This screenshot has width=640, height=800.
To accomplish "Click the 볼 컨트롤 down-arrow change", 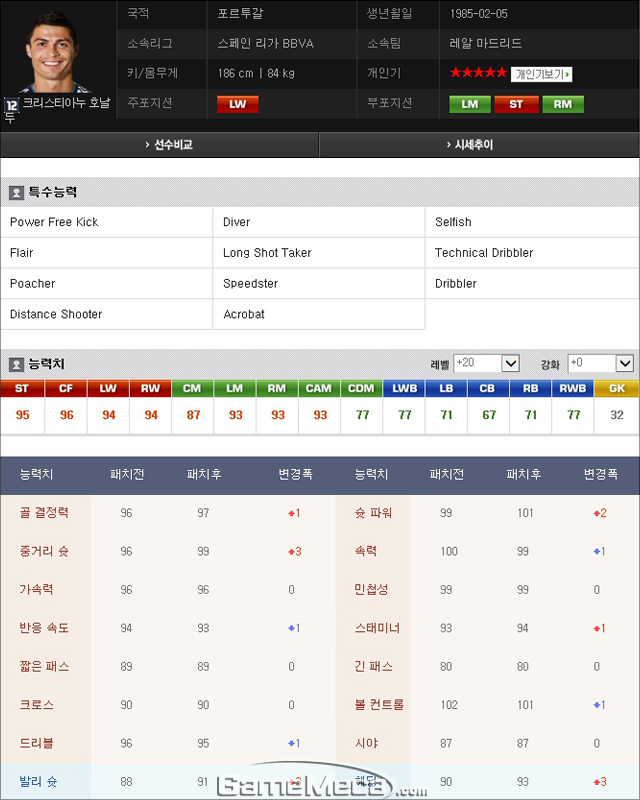I will (x=599, y=705).
